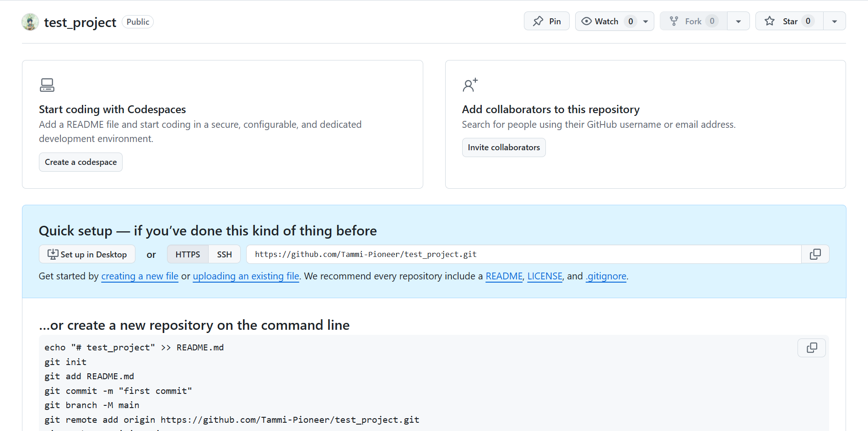Click 'Start coding with Codespaces' heading
Screen dimensions: 868x431
pyautogui.click(x=112, y=109)
